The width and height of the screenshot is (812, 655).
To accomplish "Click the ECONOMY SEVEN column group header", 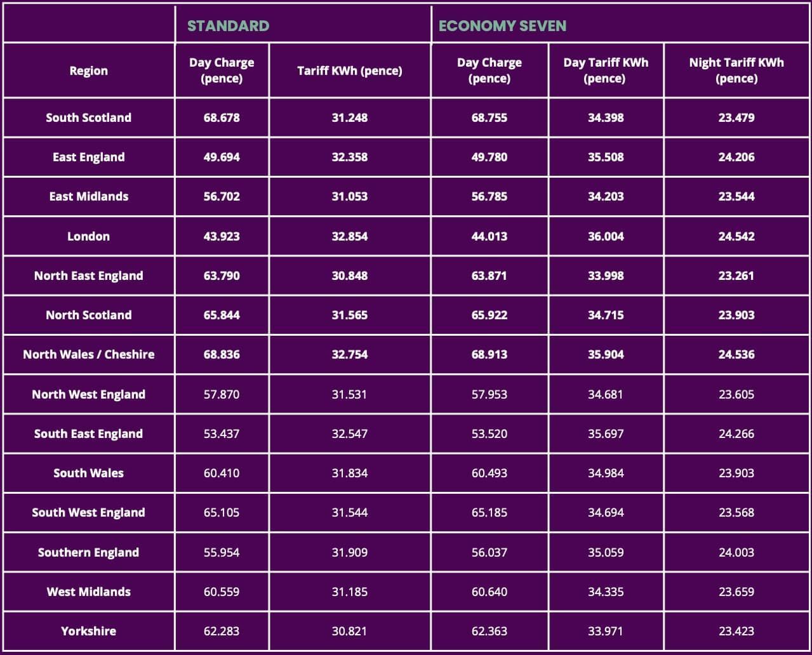I will (502, 26).
